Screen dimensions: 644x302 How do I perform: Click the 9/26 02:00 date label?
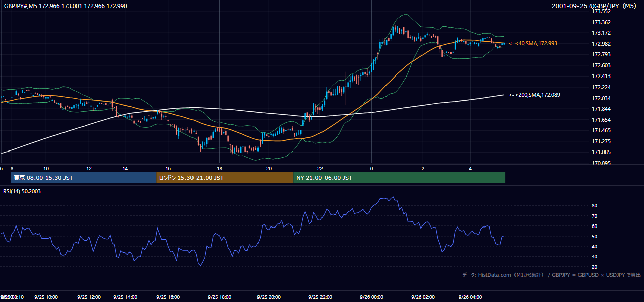423,297
